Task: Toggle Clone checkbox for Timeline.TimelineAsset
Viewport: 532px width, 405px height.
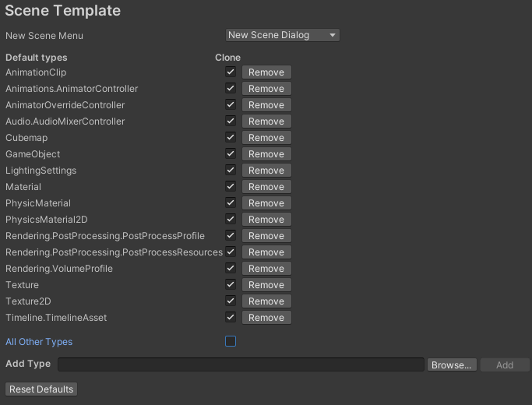Action: (231, 317)
